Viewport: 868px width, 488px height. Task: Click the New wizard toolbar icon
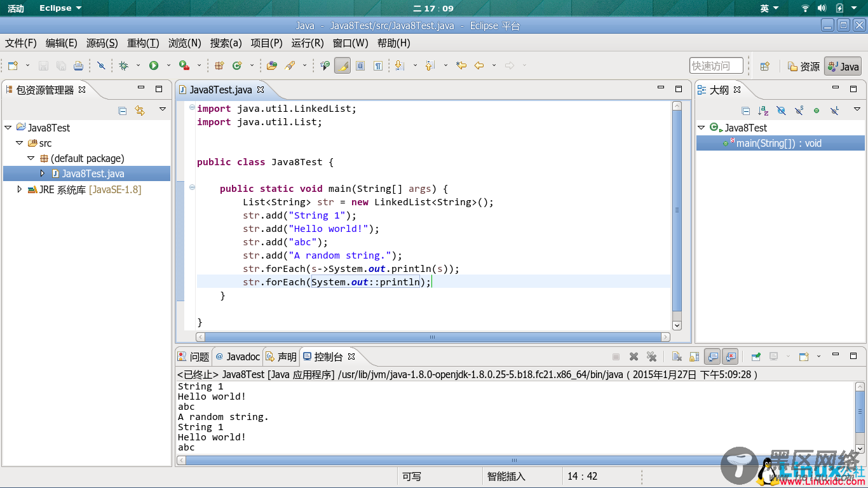coord(12,65)
